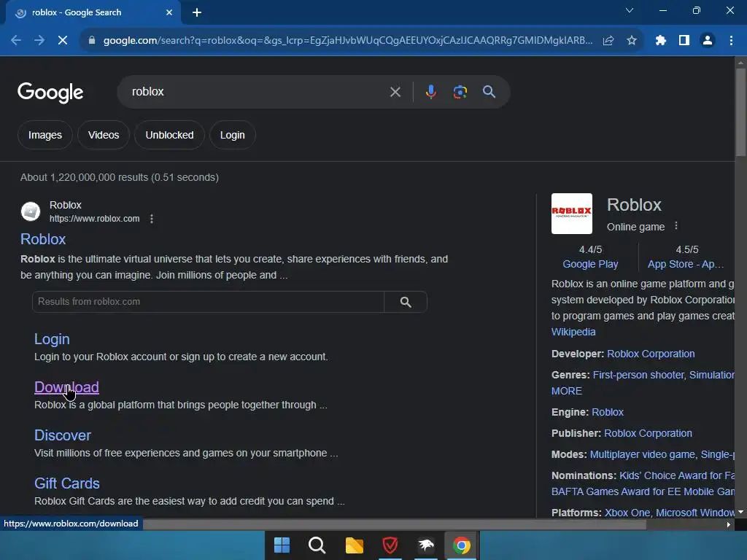Open the Developer Roblox Corporation link

click(x=651, y=354)
